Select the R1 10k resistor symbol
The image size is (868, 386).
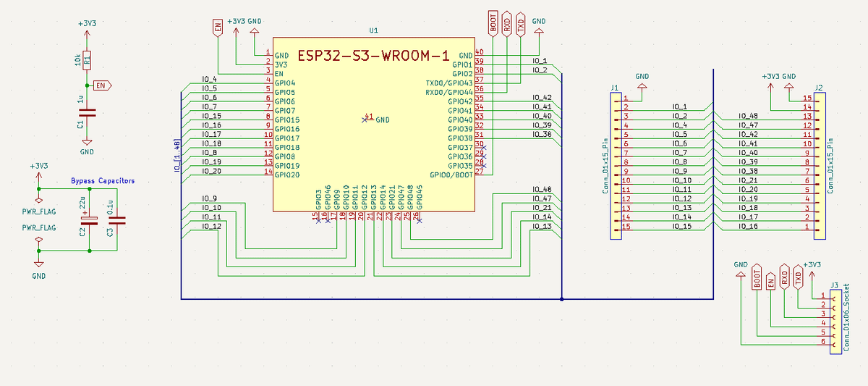[87, 59]
